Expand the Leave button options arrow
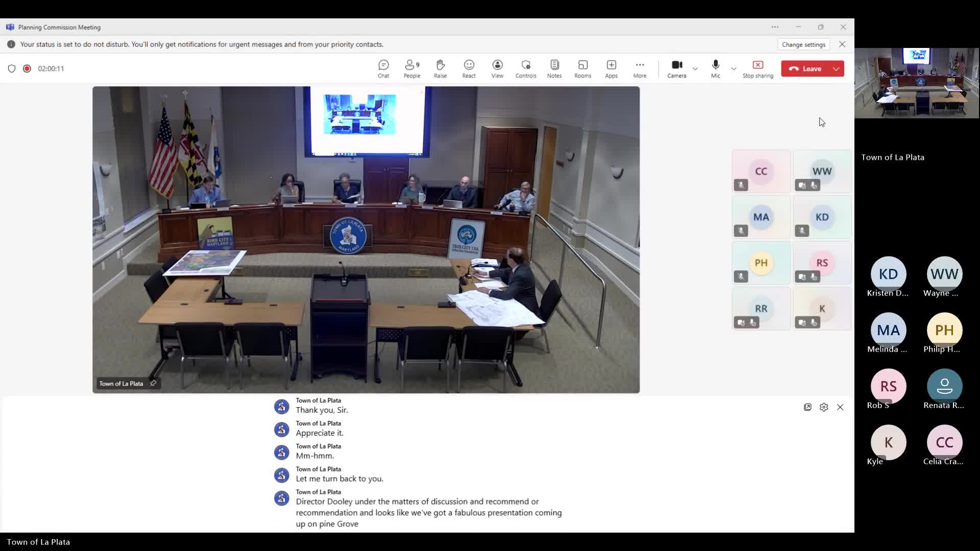 tap(836, 68)
